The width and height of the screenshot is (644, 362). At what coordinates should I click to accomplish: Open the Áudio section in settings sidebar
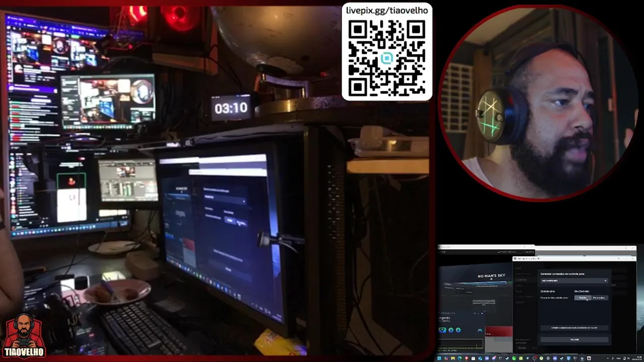519,292
